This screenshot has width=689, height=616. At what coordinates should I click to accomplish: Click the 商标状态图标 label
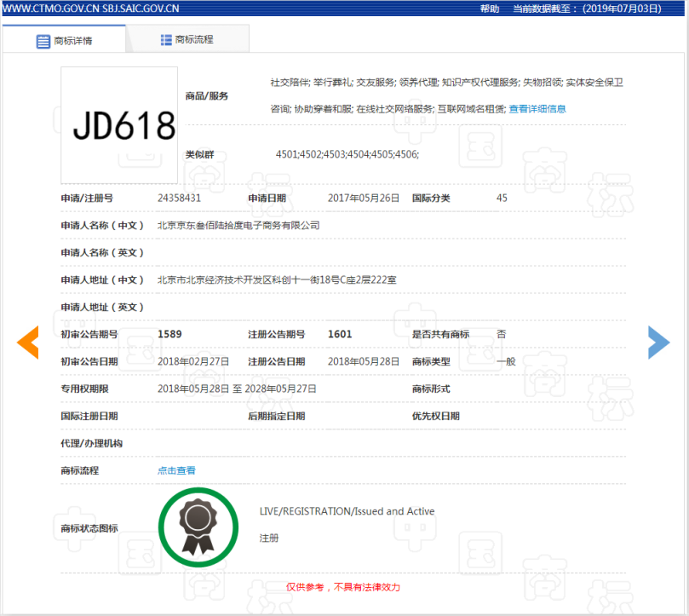[89, 528]
